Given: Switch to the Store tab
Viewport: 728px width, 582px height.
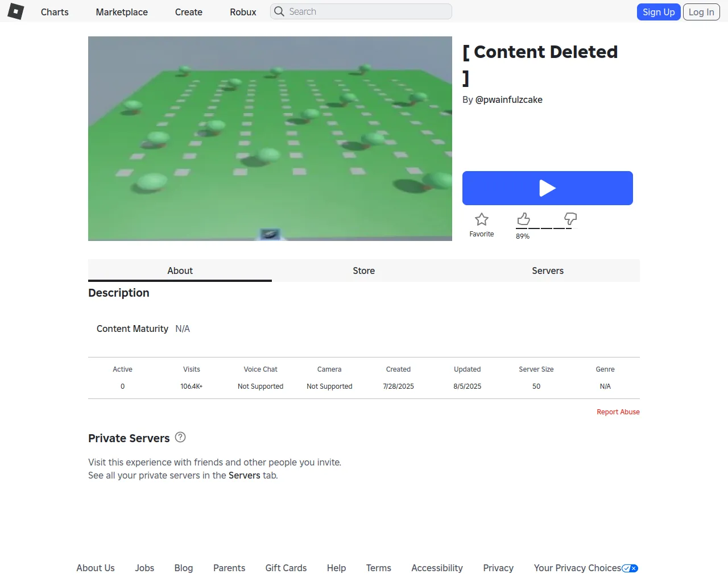Looking at the screenshot, I should (364, 271).
